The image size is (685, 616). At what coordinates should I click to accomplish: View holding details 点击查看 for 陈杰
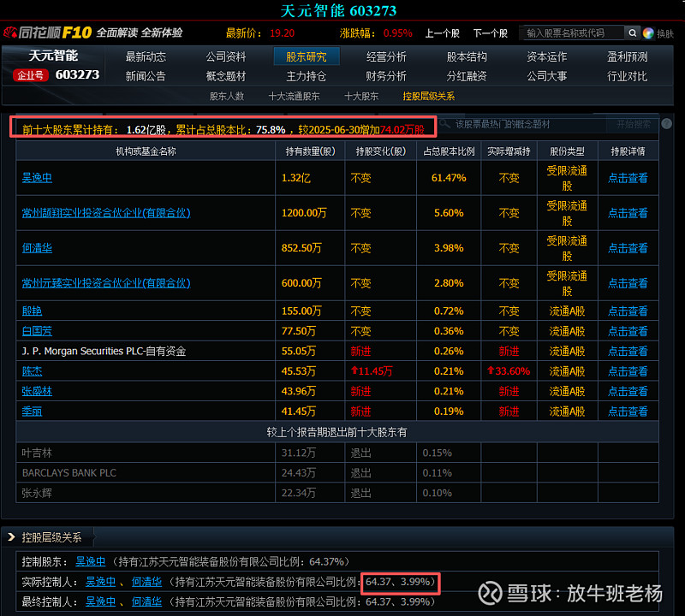tap(628, 371)
